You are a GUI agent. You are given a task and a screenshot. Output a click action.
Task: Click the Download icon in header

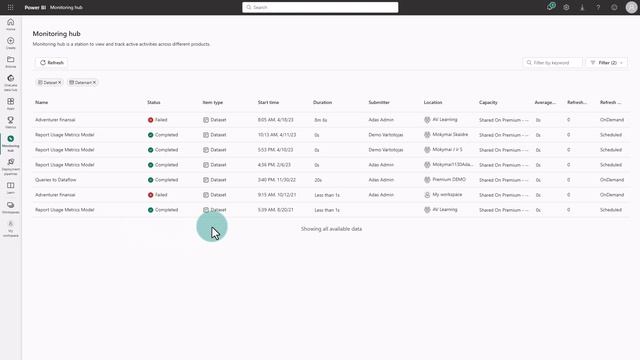pyautogui.click(x=582, y=7)
